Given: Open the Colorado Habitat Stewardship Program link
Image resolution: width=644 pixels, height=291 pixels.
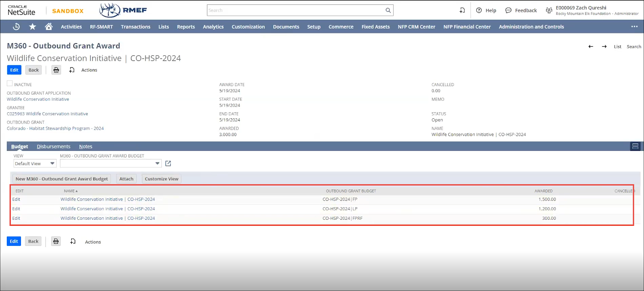Looking at the screenshot, I should (x=55, y=128).
